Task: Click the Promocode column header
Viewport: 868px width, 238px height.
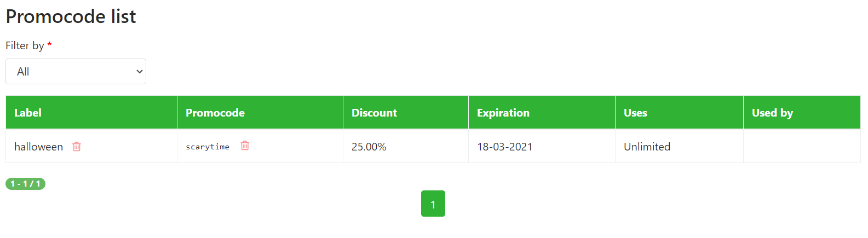Action: point(215,113)
